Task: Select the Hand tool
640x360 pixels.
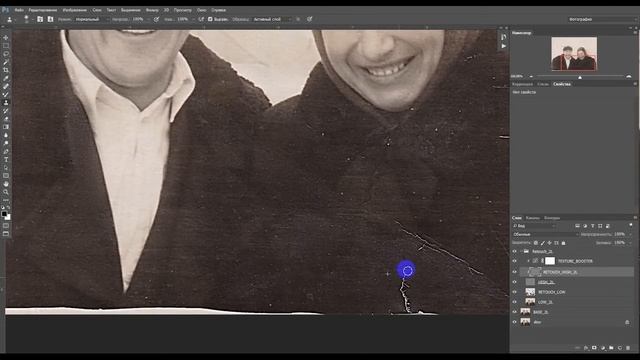Action: [x=6, y=184]
